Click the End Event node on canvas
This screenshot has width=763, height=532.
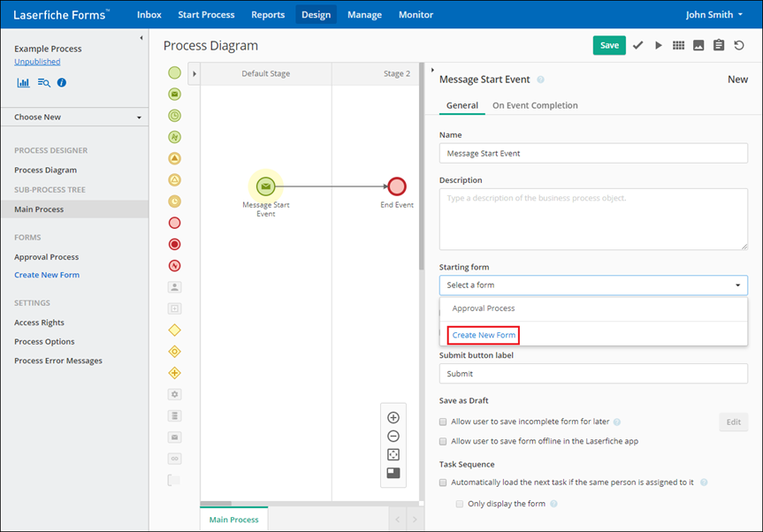397,186
